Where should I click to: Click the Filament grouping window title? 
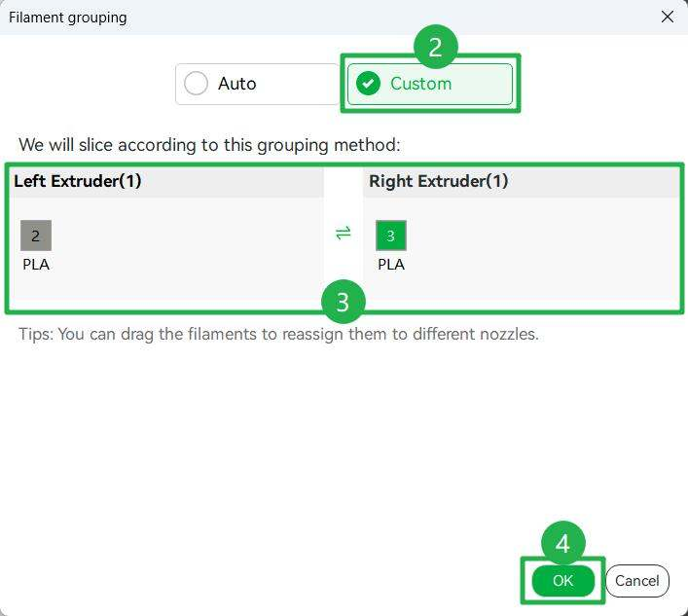tap(68, 18)
